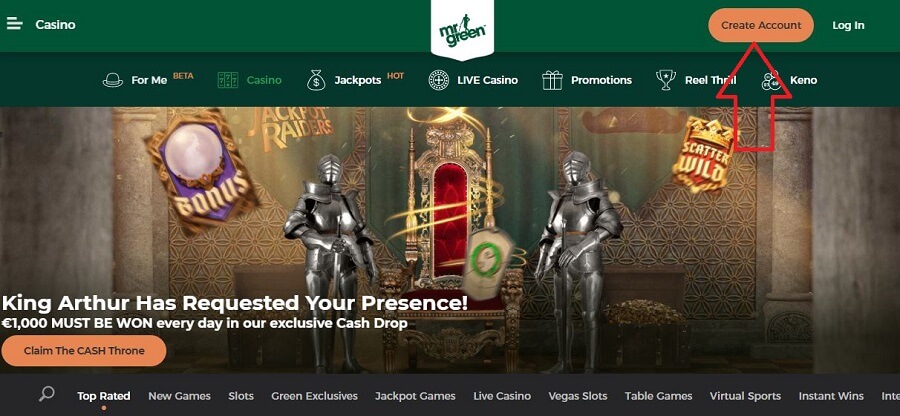Select the slot machine Casino icon
This screenshot has height=416, width=900.
(x=228, y=80)
